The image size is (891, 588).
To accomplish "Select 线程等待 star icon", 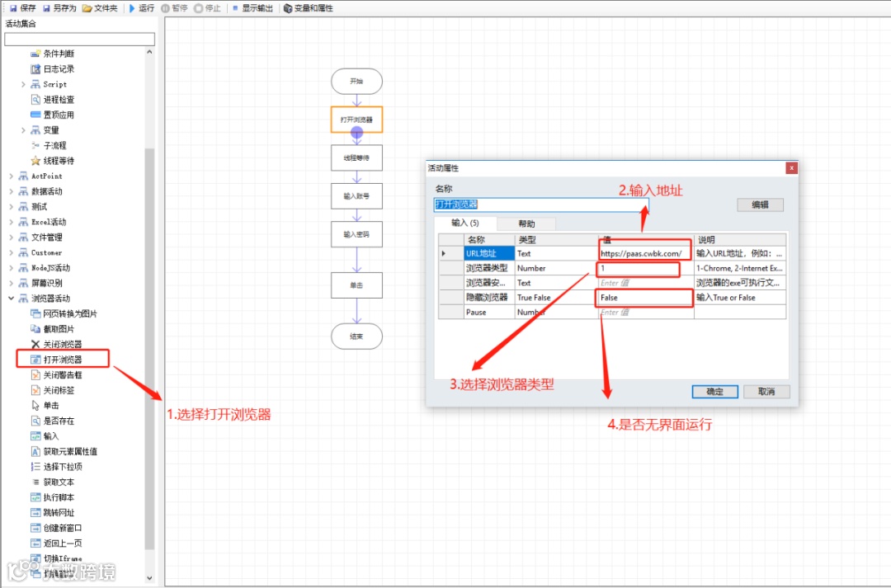I will coord(35,161).
